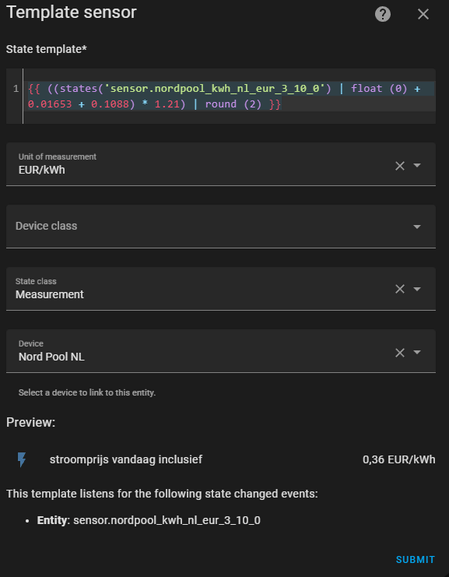The height and width of the screenshot is (577, 449).
Task: Click the 0,36 EUR/kWh preview value
Action: pos(399,460)
